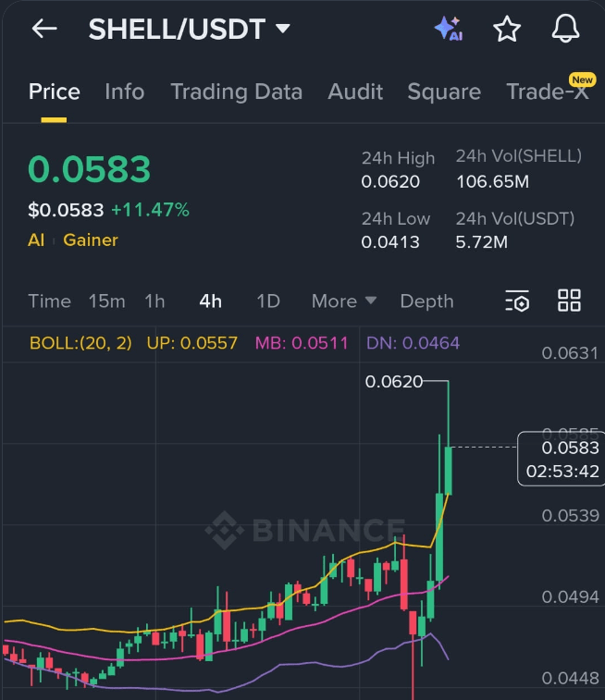Expand the SHELL/USDT pair dropdown
The height and width of the screenshot is (700, 605).
coord(283,29)
